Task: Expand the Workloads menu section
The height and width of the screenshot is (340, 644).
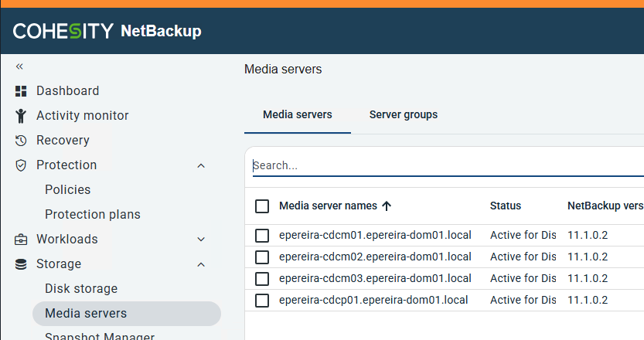Action: pos(201,240)
